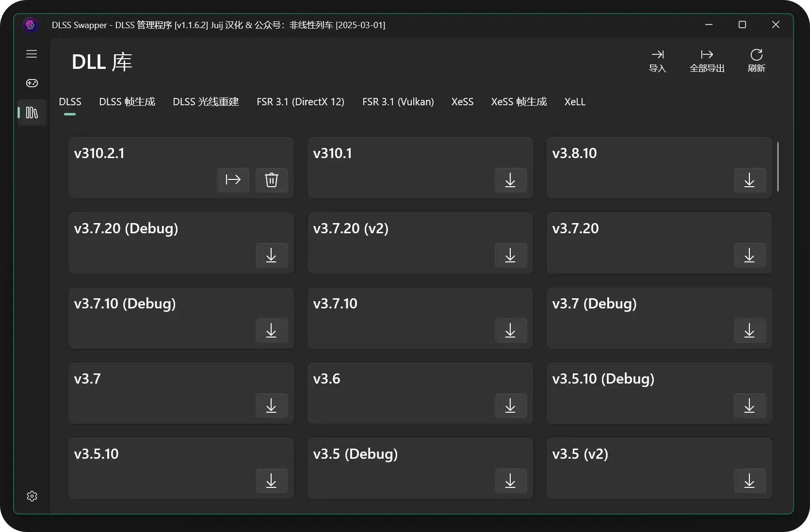This screenshot has width=810, height=532.
Task: Refresh the DLL library with 刷新
Action: click(x=756, y=61)
